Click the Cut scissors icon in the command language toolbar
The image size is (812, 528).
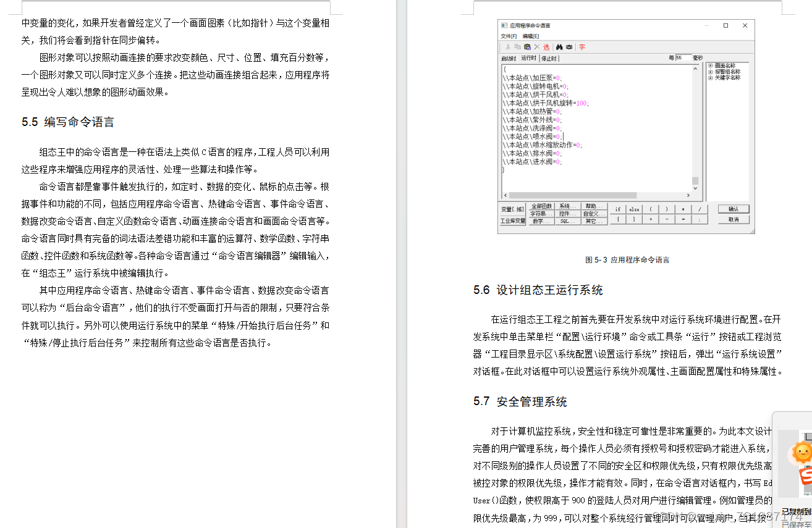click(508, 47)
